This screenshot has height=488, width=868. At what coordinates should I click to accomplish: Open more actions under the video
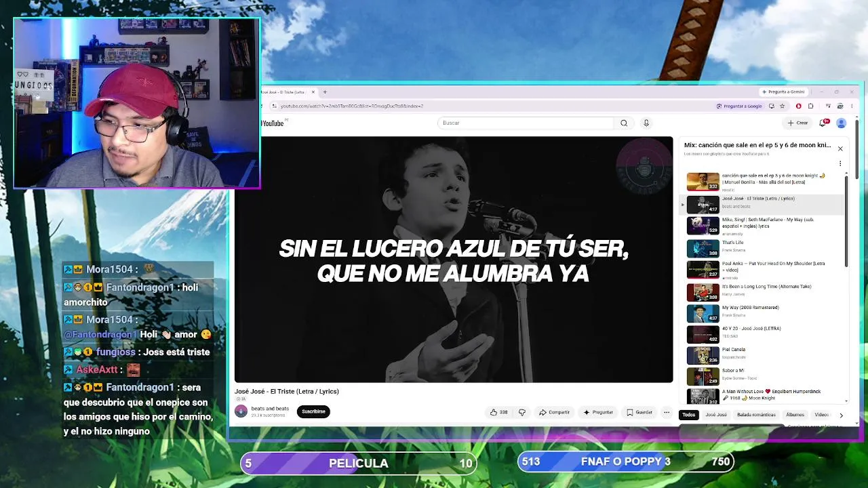(x=667, y=412)
